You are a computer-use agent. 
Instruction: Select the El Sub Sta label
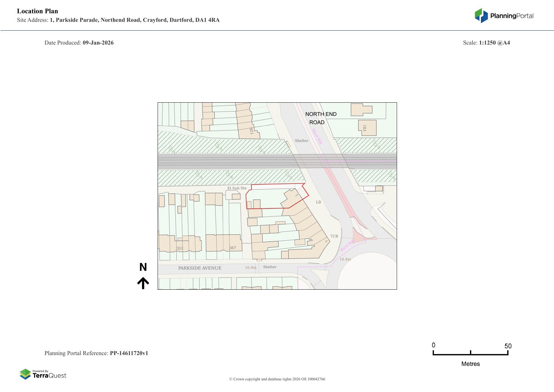point(237,188)
